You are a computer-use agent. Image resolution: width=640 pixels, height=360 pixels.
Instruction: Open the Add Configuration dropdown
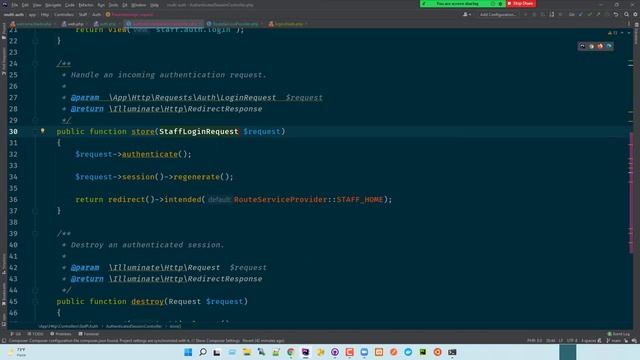[498, 14]
